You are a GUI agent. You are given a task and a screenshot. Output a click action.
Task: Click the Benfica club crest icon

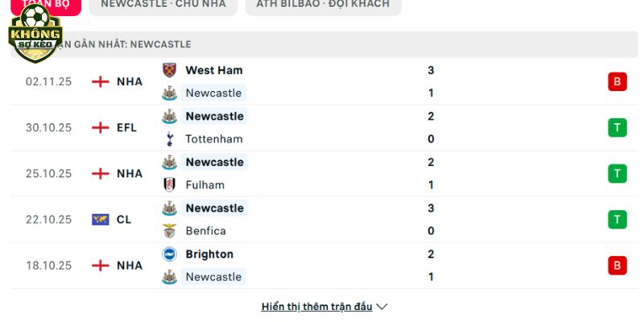pos(169,231)
